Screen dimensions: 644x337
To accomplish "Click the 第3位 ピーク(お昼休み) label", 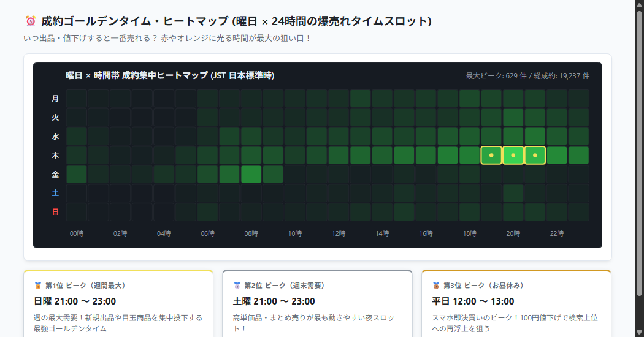I will tap(483, 286).
